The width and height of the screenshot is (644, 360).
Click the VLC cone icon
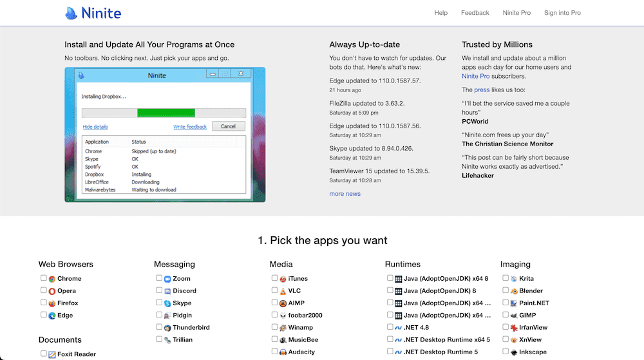[283, 292]
